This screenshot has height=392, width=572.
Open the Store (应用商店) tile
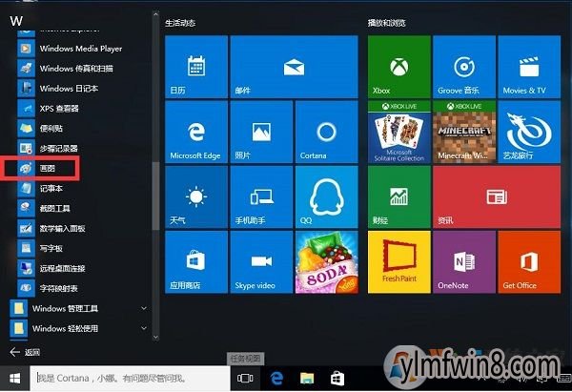coord(196,262)
